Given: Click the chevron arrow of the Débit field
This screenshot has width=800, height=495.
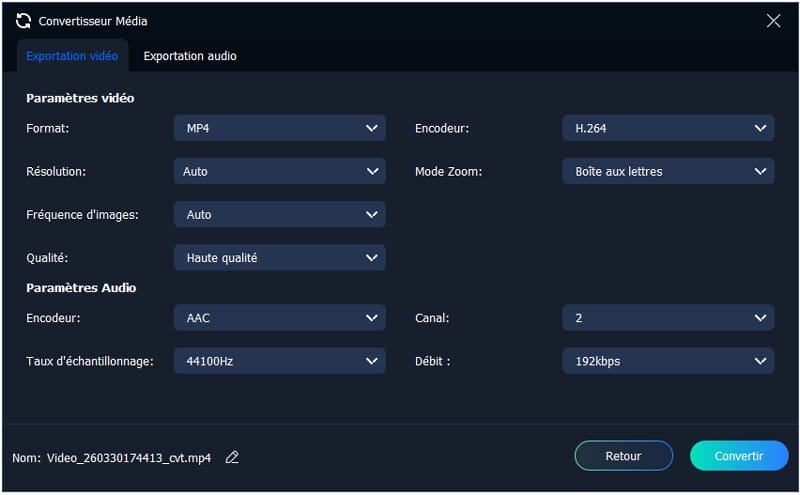Looking at the screenshot, I should click(759, 361).
